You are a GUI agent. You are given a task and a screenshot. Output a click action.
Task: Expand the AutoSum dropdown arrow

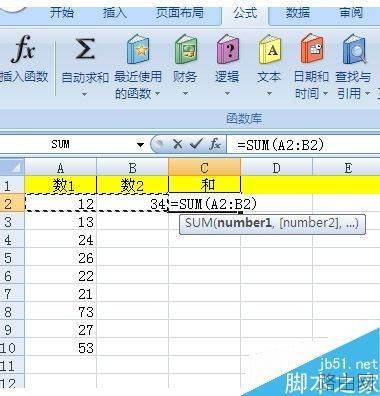(85, 94)
